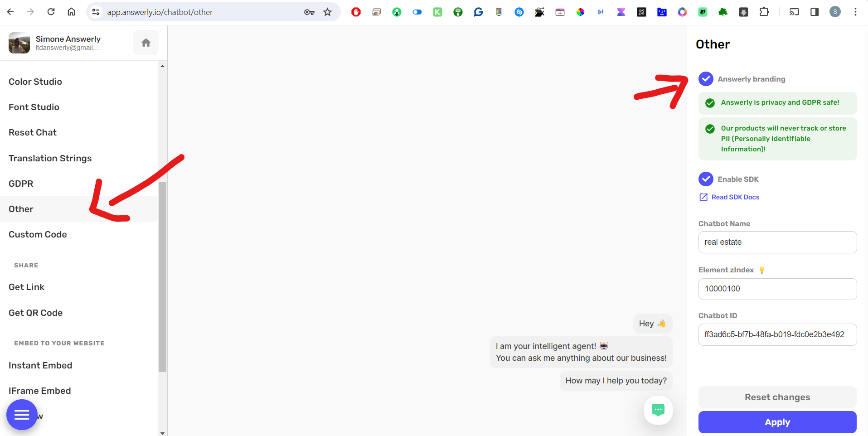
Task: Open Translation Strings settings
Action: (x=50, y=158)
